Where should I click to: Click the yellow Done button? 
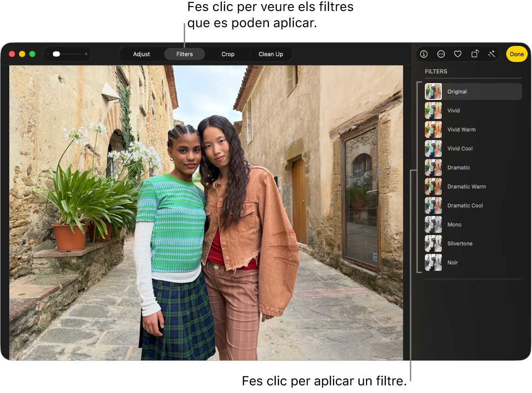(x=517, y=54)
